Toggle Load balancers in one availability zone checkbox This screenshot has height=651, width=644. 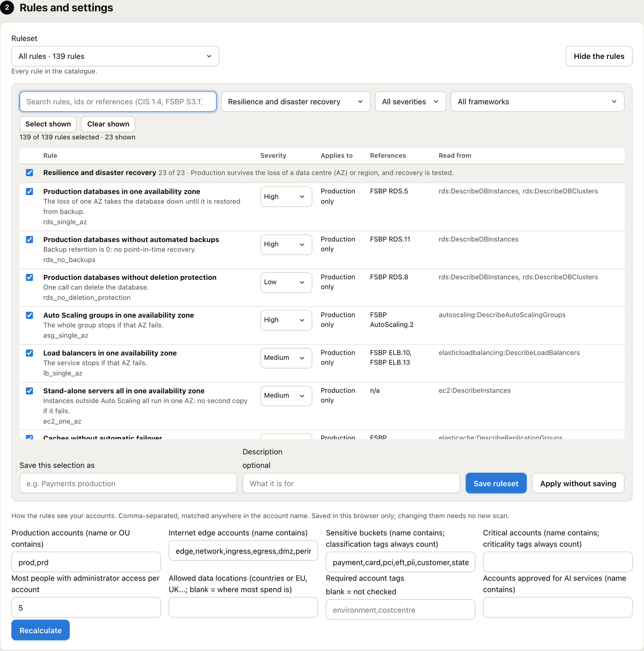[29, 353]
